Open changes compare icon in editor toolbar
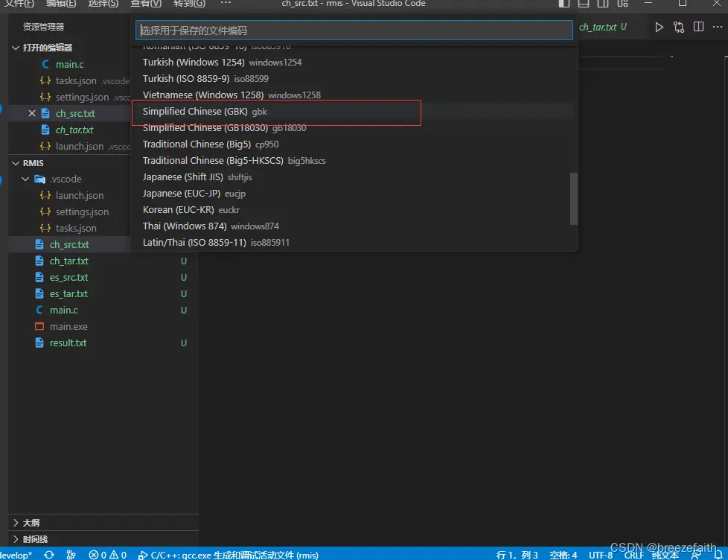 coord(679,28)
